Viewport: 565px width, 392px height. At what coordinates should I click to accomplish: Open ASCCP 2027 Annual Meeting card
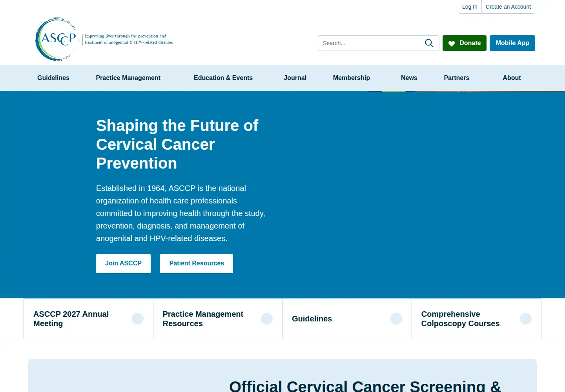[x=88, y=319]
